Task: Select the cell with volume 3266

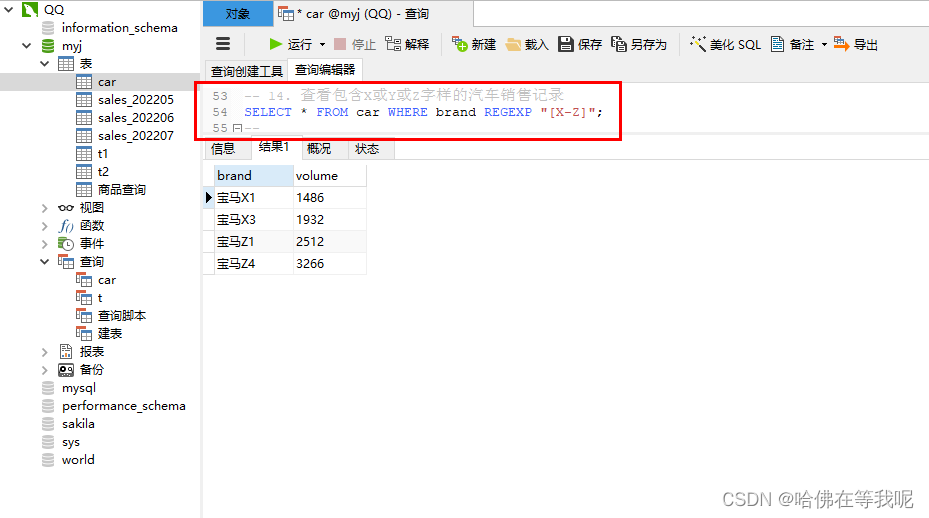Action: point(330,263)
